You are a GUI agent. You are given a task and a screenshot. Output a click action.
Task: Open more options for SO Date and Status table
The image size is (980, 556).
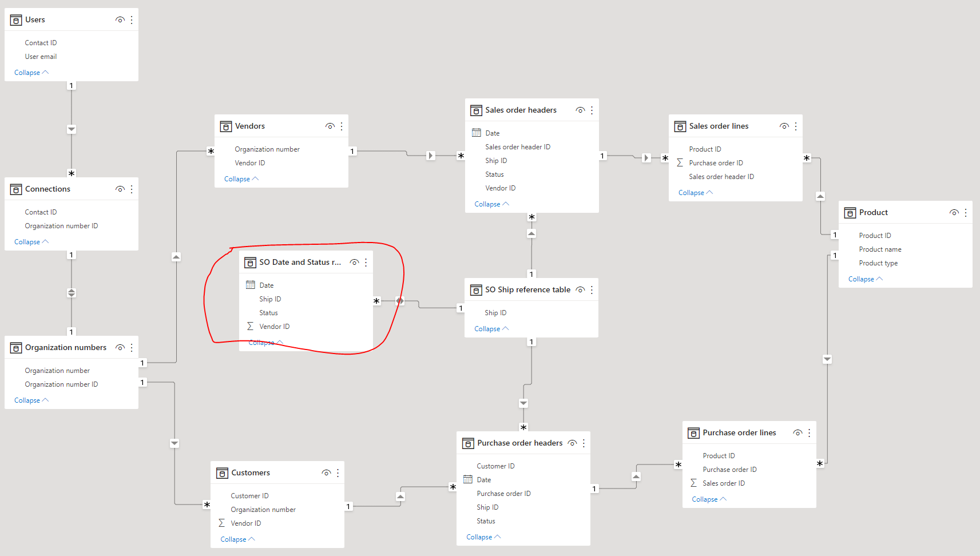[x=366, y=263]
